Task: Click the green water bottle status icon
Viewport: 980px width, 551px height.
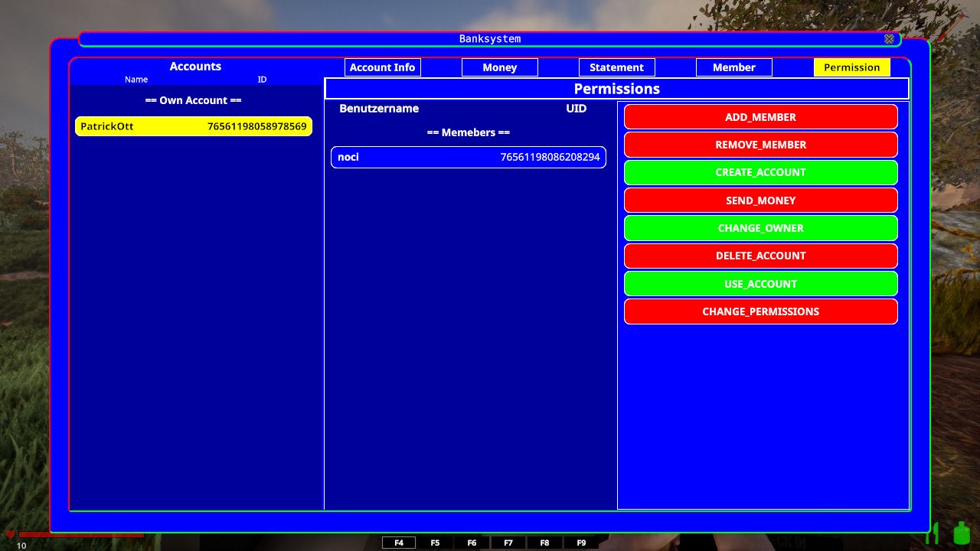Action: [962, 533]
